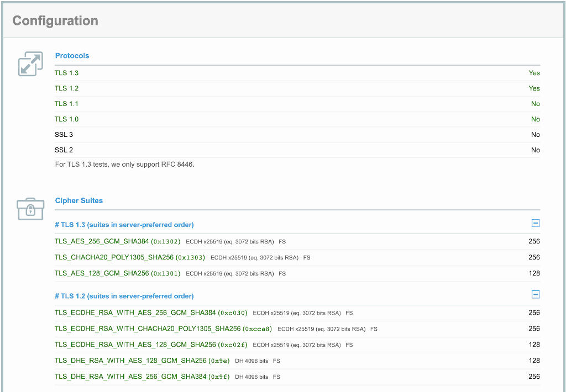The width and height of the screenshot is (566, 392).
Task: Click the Yes value for TLS 1.2
Action: click(534, 88)
